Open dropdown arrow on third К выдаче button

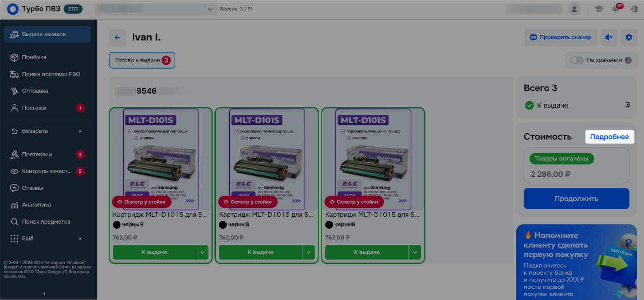[415, 252]
